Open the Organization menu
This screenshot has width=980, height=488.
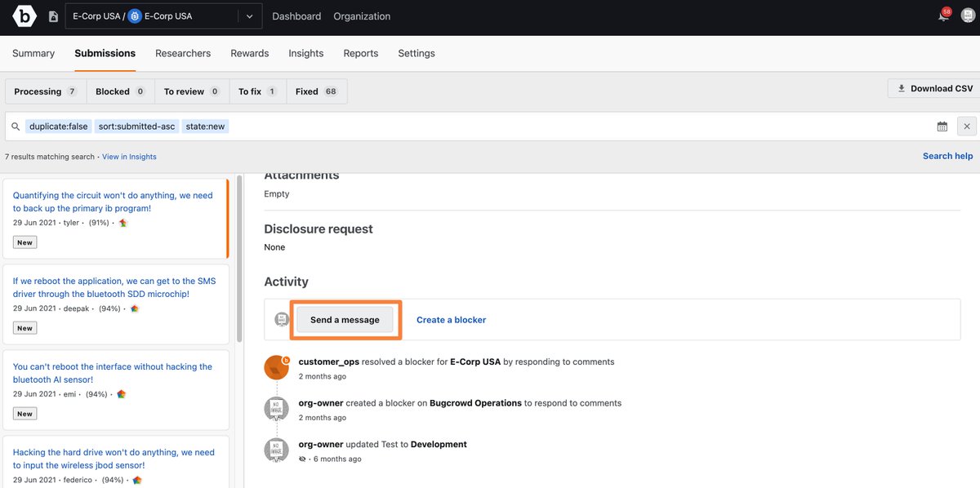tap(361, 16)
